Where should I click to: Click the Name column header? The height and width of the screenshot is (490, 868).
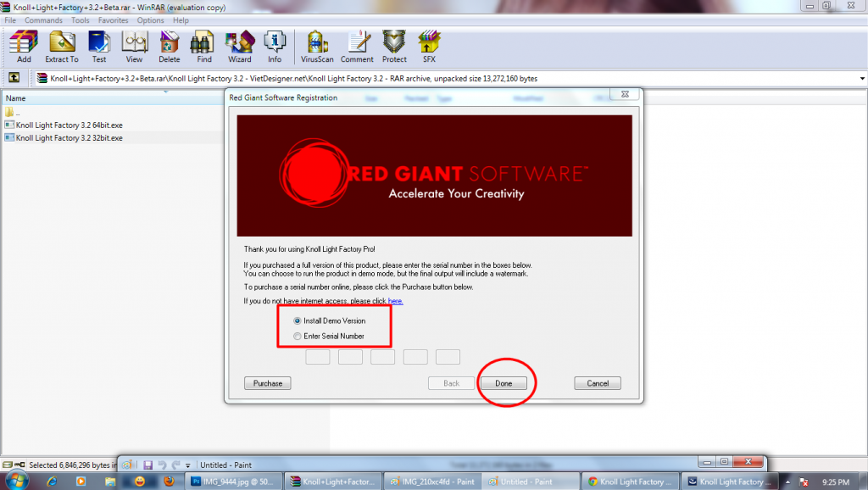tap(111, 98)
